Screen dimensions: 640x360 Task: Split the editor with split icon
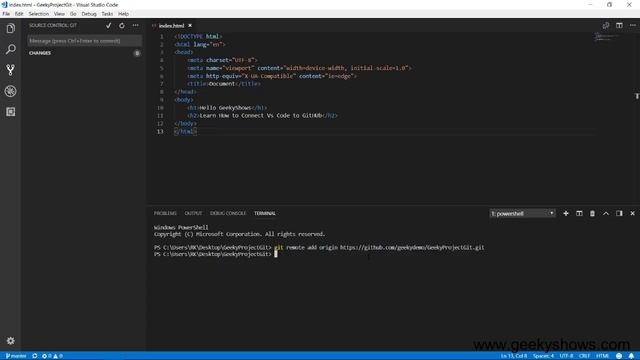(619, 25)
